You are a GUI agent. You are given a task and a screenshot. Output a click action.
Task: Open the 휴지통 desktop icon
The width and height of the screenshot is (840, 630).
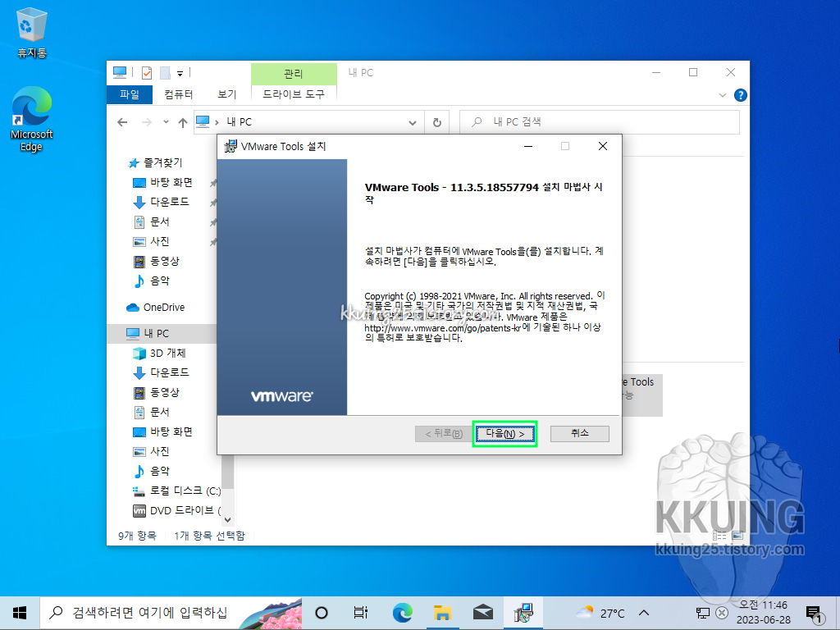pyautogui.click(x=32, y=33)
